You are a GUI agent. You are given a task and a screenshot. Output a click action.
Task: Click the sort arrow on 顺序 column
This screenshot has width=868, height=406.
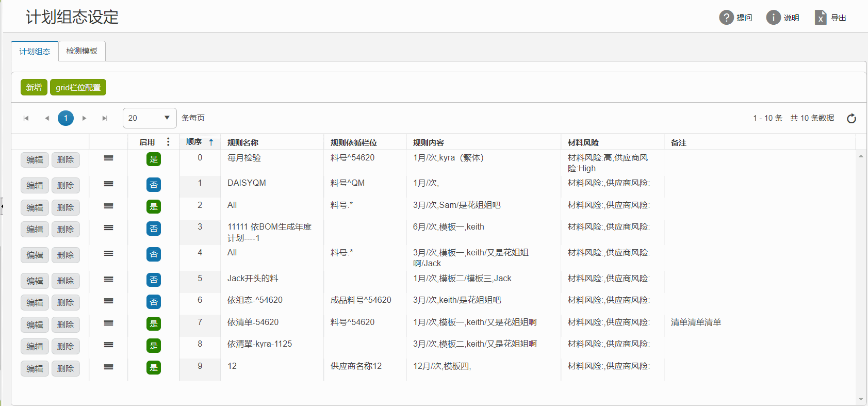coord(211,142)
